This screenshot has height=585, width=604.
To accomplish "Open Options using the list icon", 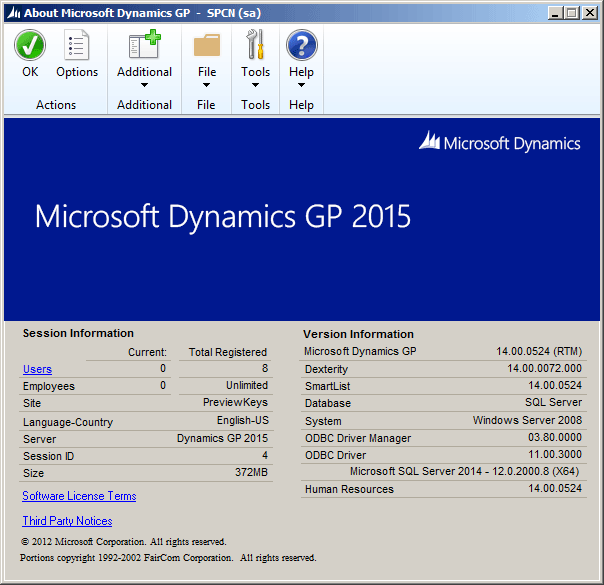I will click(x=77, y=45).
